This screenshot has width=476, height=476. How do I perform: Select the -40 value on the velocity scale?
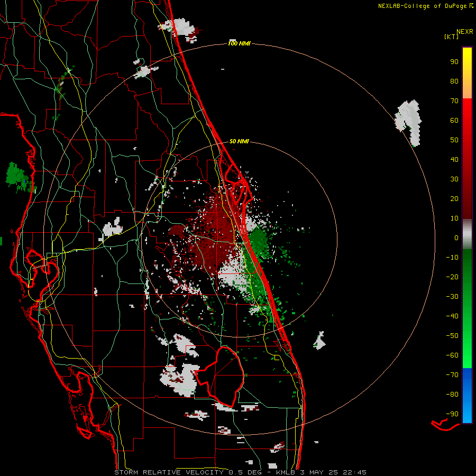(452, 316)
